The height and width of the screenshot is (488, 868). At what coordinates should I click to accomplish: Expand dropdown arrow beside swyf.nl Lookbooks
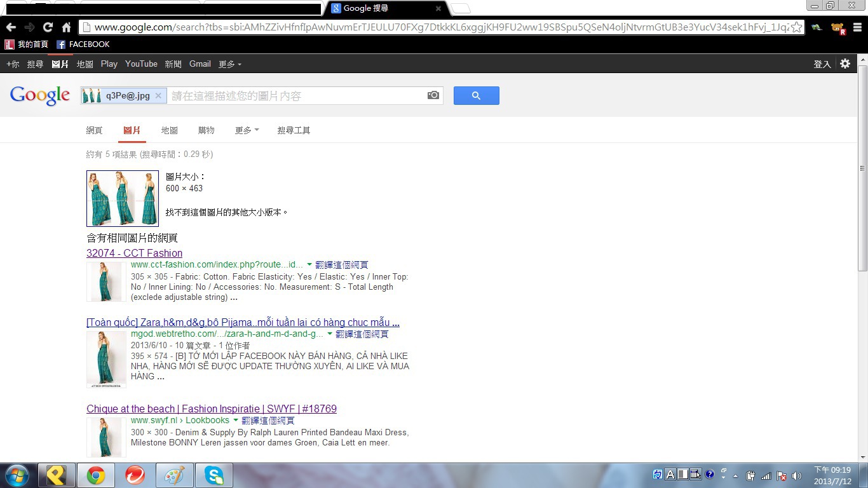pos(236,420)
